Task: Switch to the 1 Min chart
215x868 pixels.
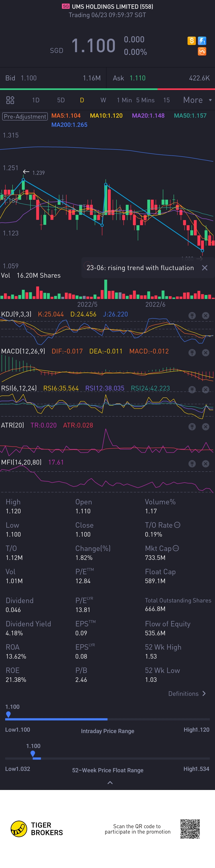Action: [124, 100]
